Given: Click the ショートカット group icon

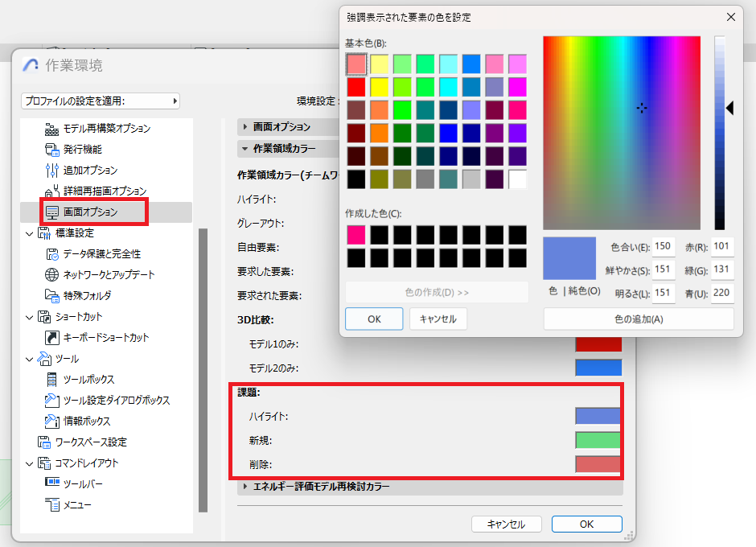Looking at the screenshot, I should pos(44,317).
